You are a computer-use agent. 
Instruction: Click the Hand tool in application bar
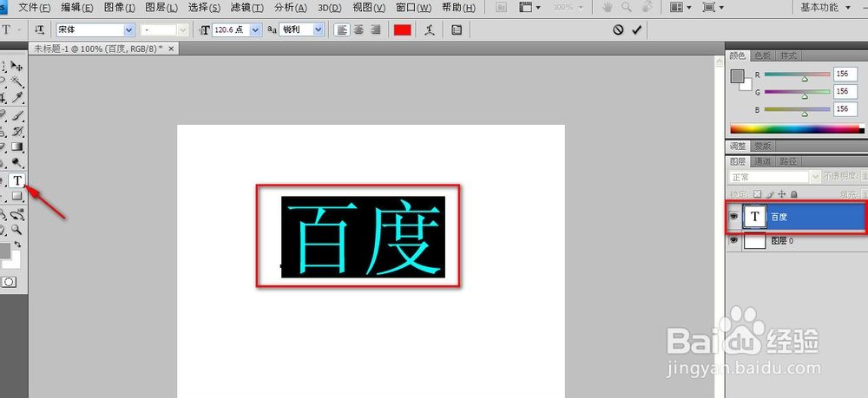pyautogui.click(x=608, y=7)
